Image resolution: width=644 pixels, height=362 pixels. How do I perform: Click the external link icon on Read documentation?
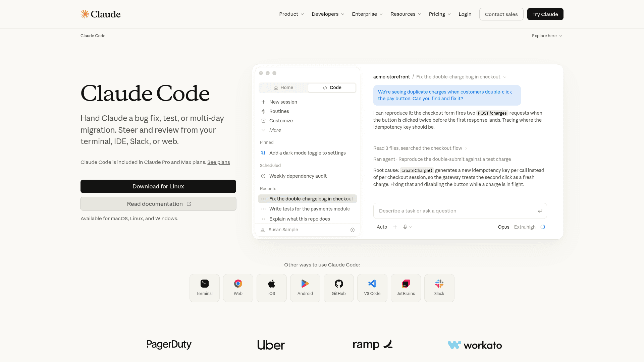pos(189,204)
